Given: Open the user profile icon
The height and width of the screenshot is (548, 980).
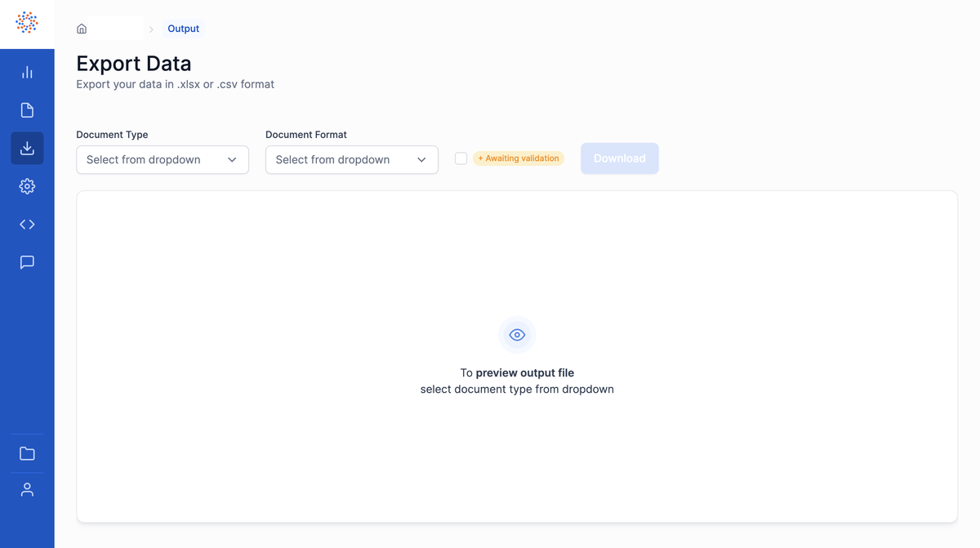Looking at the screenshot, I should click(27, 490).
